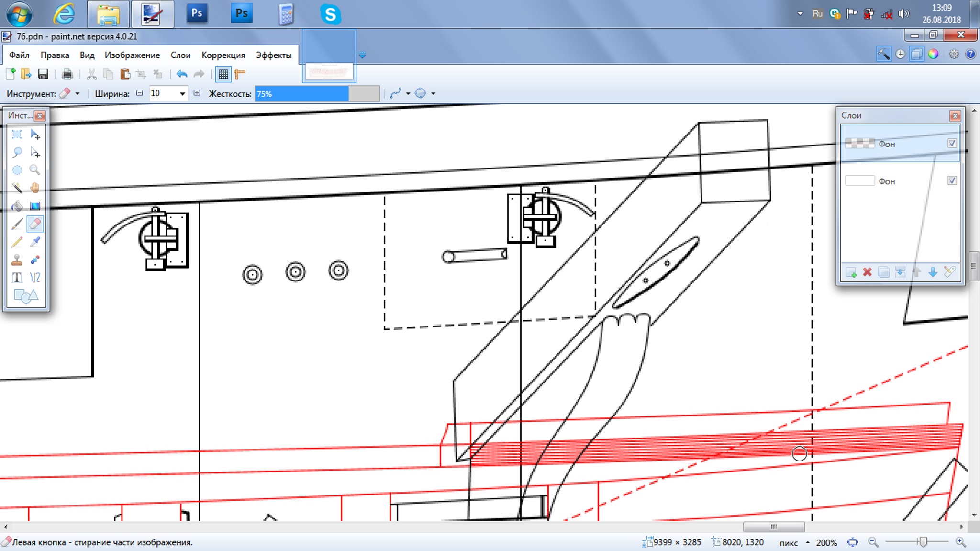
Task: Add a new layer in Слои panel
Action: tap(851, 272)
